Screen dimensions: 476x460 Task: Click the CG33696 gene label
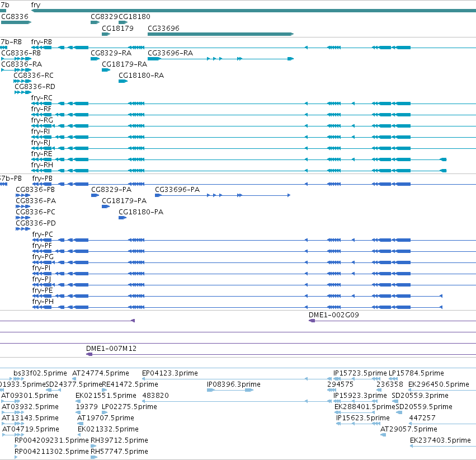pos(164,28)
